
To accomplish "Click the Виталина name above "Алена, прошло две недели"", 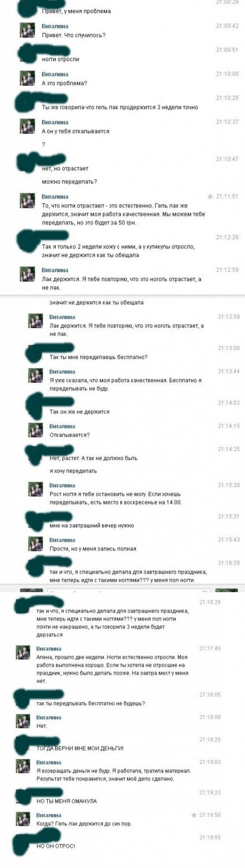I will (x=49, y=649).
